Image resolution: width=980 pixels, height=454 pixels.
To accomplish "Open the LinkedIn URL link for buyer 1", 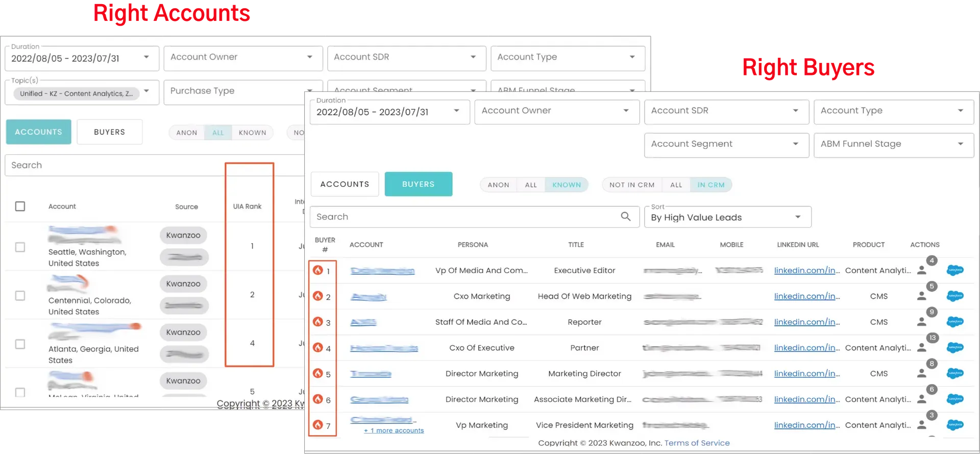I will click(x=806, y=271).
